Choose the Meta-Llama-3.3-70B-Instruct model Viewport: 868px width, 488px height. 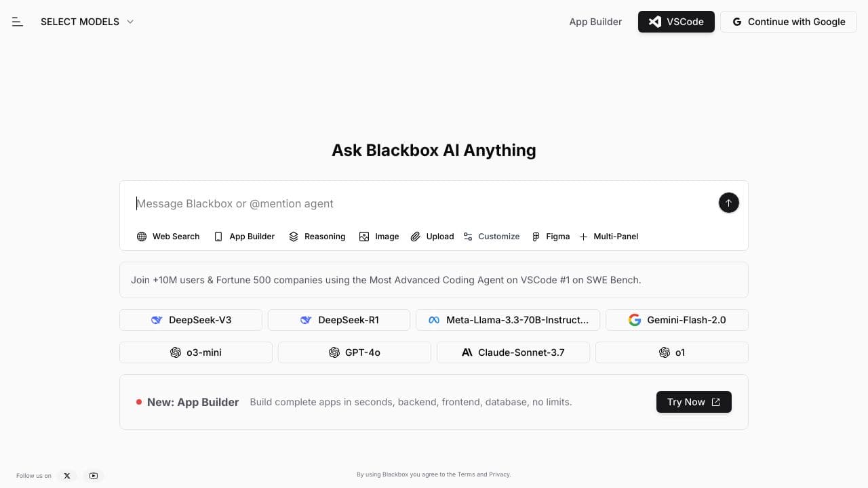click(x=508, y=320)
